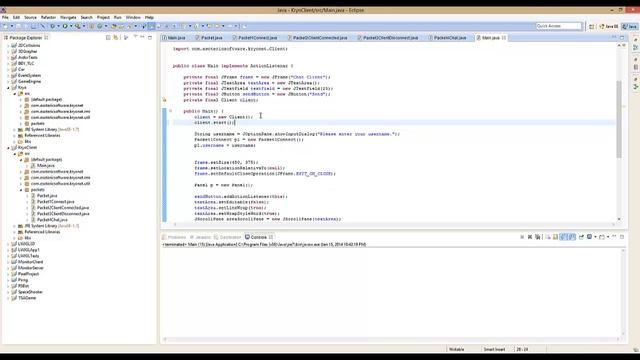The height and width of the screenshot is (360, 640).
Task: Select the LWJGL3D project
Action: [x=26, y=244]
